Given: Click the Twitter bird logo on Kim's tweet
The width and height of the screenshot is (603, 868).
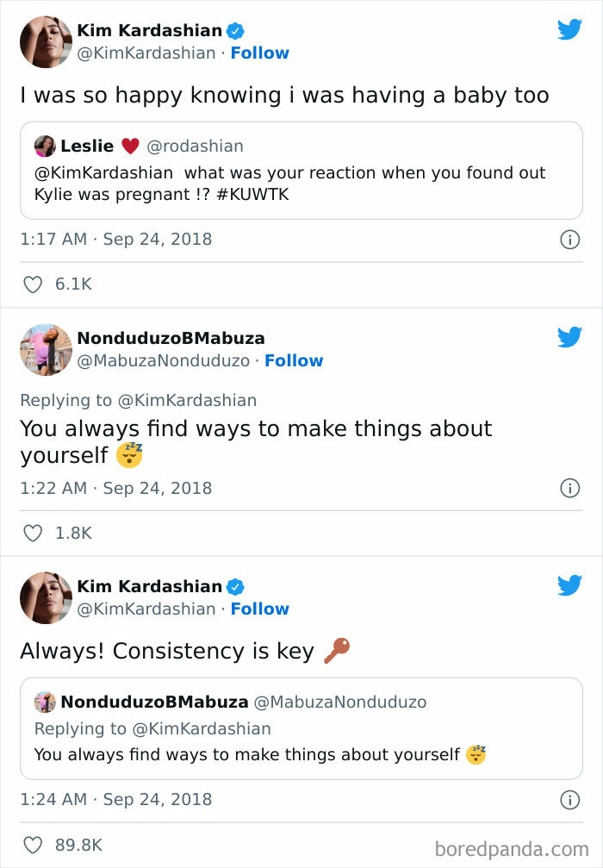Looking at the screenshot, I should [x=569, y=28].
